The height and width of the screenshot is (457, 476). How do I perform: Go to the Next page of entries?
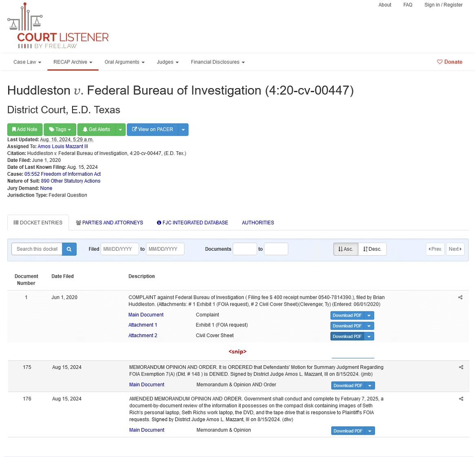(455, 249)
